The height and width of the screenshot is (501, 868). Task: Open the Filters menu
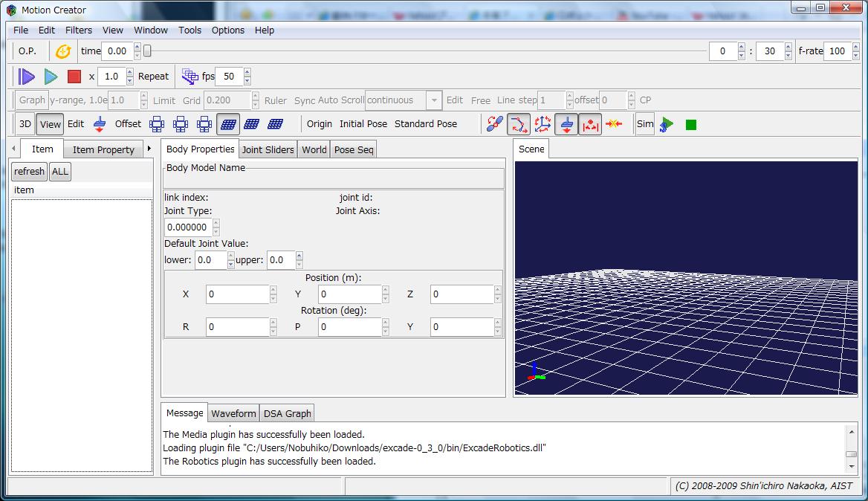tap(79, 30)
